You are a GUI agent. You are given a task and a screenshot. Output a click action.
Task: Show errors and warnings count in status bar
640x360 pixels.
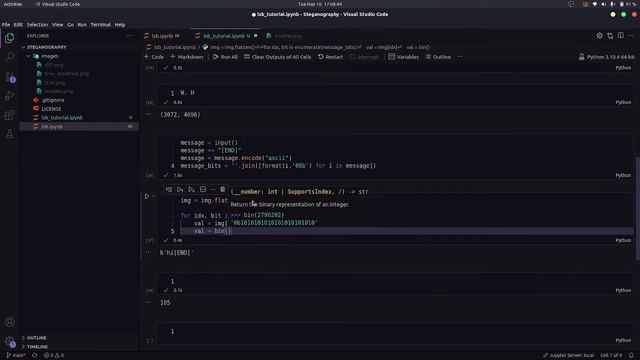(53, 355)
